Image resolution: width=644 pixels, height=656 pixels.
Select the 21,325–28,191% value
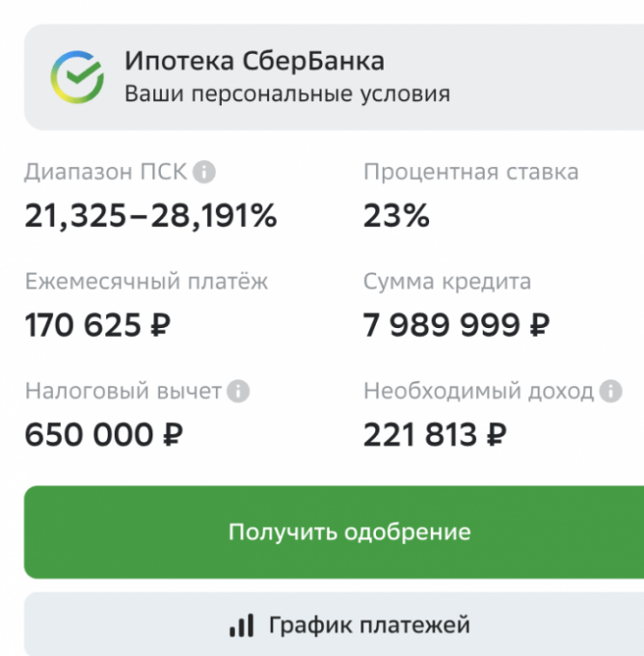click(150, 216)
